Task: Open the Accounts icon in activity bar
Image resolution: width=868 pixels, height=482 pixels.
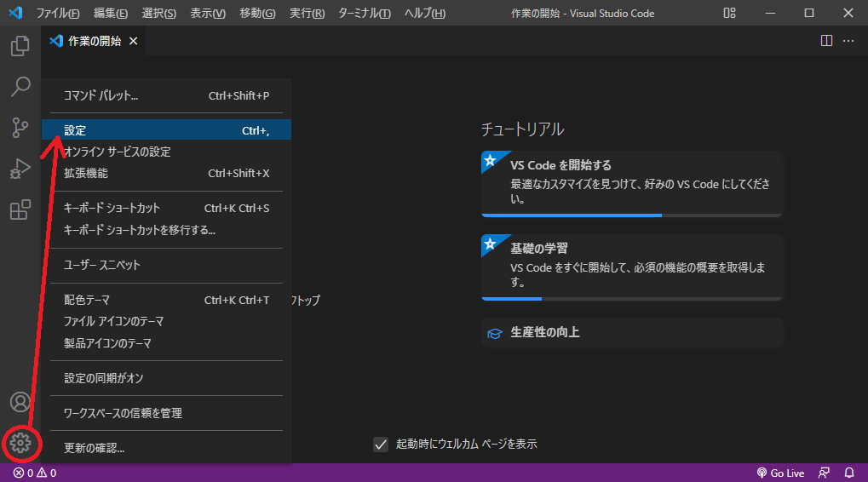Action: pyautogui.click(x=20, y=402)
